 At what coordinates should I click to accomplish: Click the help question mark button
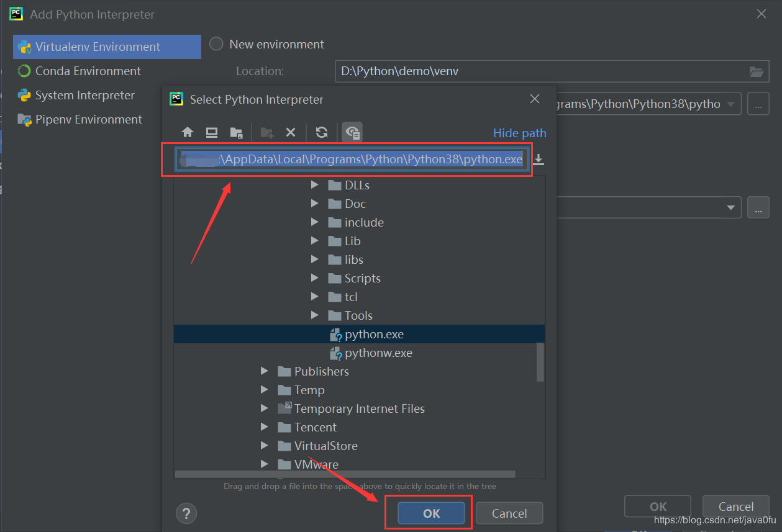(x=186, y=513)
